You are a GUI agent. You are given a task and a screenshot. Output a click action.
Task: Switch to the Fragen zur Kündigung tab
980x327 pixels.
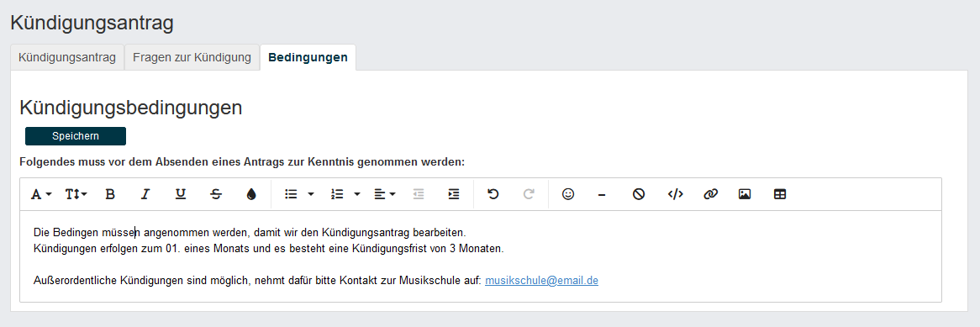point(192,57)
